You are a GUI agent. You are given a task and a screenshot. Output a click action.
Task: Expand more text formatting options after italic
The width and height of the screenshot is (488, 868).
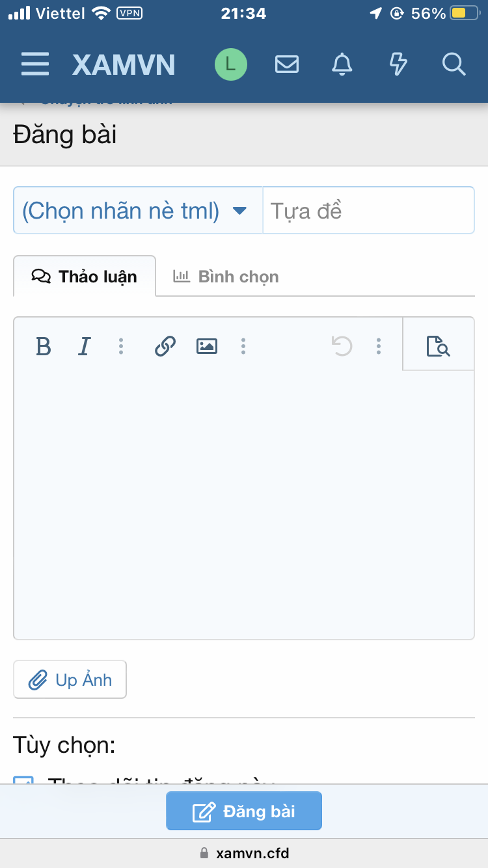[x=121, y=346]
